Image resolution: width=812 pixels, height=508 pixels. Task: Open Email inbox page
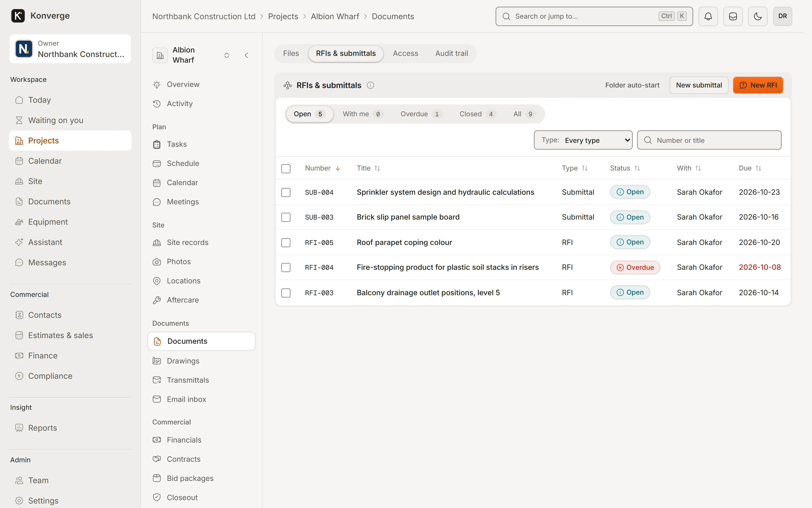coord(201,399)
